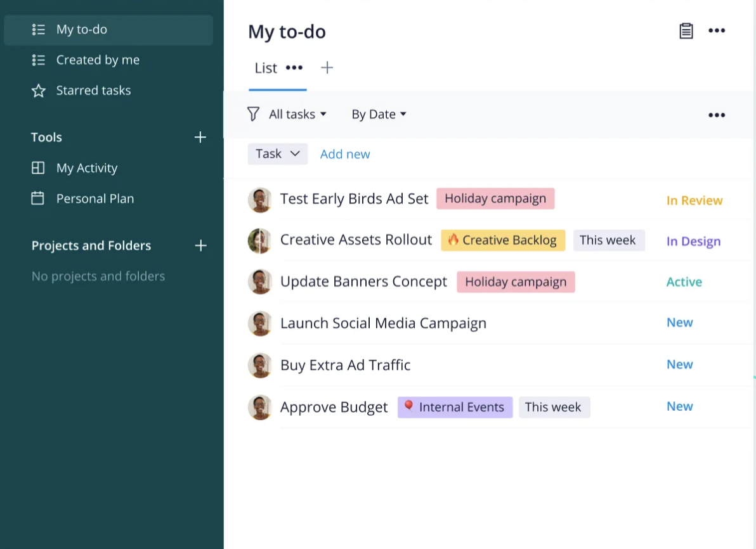Click avatar on Approve Budget
The image size is (756, 549).
coord(260,407)
